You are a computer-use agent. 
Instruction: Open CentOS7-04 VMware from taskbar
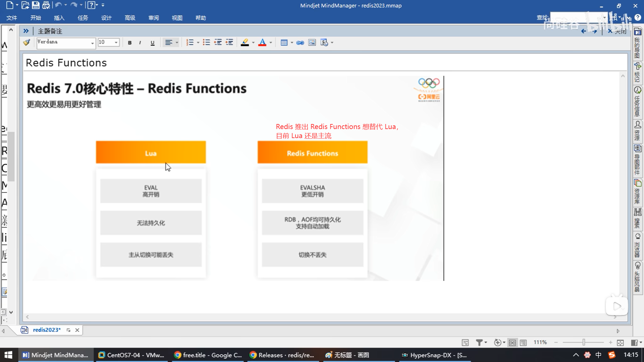pyautogui.click(x=131, y=355)
